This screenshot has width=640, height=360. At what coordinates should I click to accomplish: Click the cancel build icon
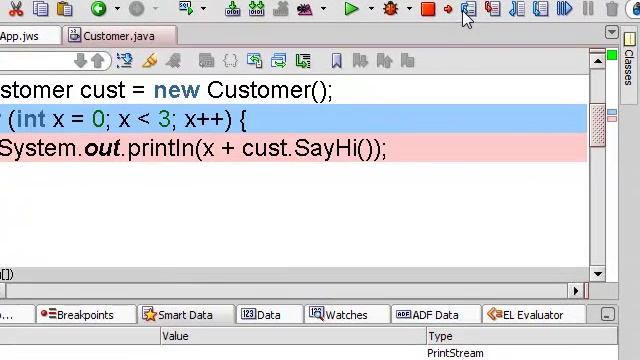280,9
